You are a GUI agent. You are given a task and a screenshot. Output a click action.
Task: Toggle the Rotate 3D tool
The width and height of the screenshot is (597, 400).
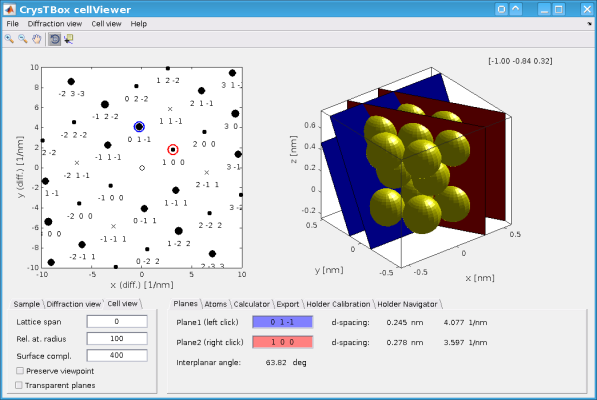point(54,39)
